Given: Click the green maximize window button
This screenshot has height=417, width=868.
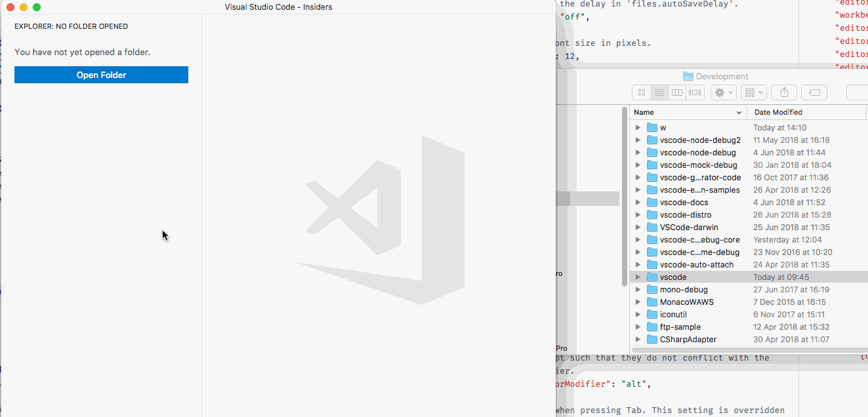Looking at the screenshot, I should (37, 7).
